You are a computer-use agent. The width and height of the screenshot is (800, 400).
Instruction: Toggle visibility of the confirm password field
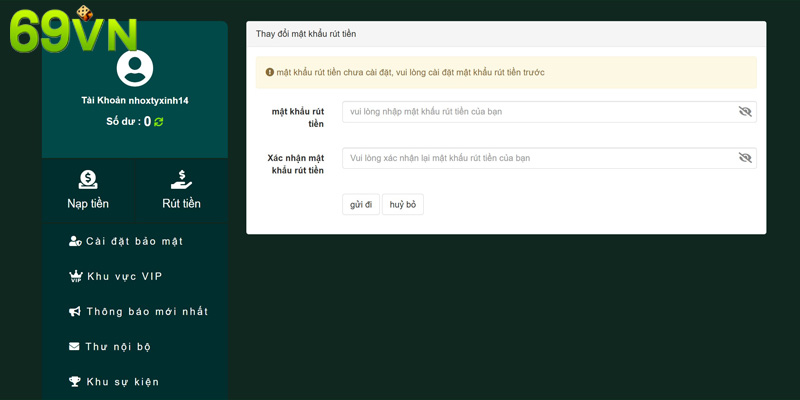click(745, 158)
